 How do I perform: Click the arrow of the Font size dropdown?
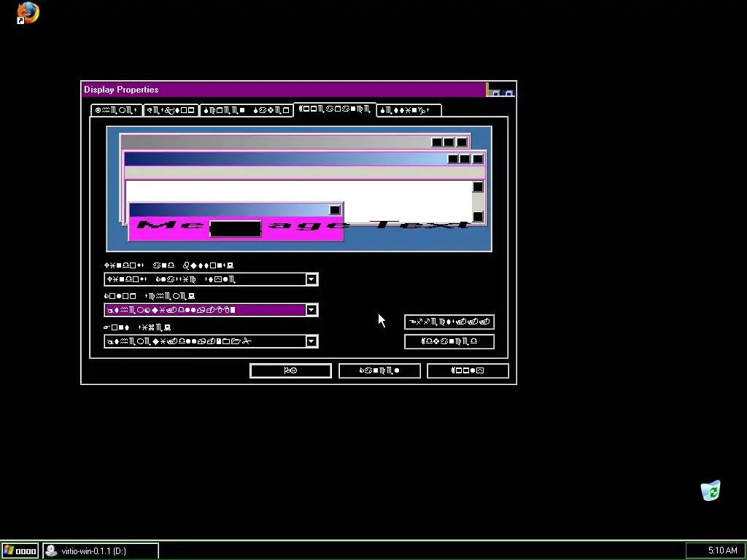click(311, 341)
